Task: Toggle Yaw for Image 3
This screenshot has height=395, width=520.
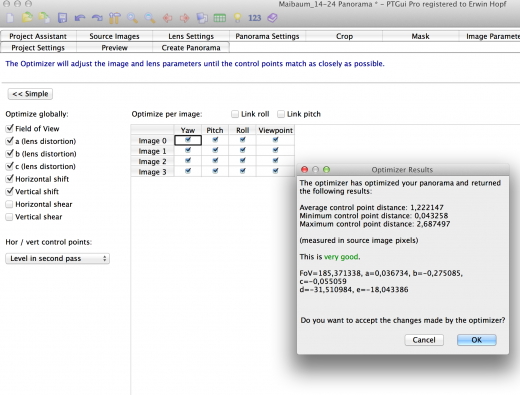Action: click(x=188, y=171)
